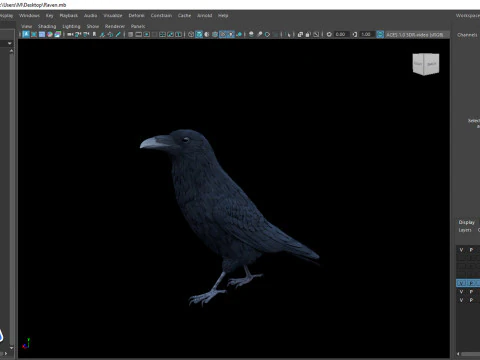
Task: Toggle the Use Default Material icon
Action: click(x=207, y=34)
